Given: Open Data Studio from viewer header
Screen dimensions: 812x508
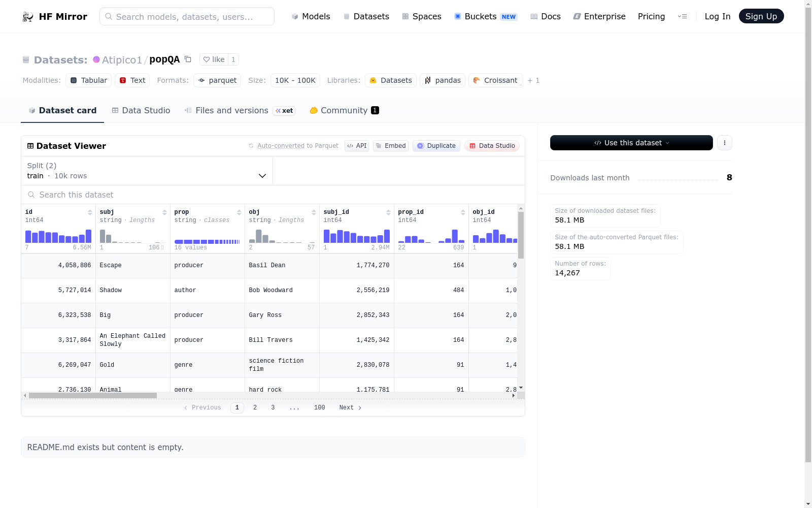Looking at the screenshot, I should pyautogui.click(x=492, y=146).
